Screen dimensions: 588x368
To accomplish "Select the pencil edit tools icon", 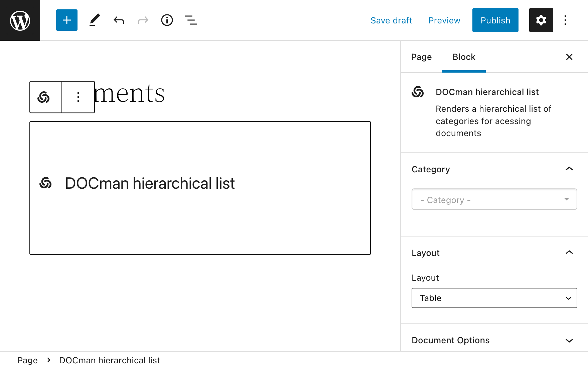I will tap(95, 20).
